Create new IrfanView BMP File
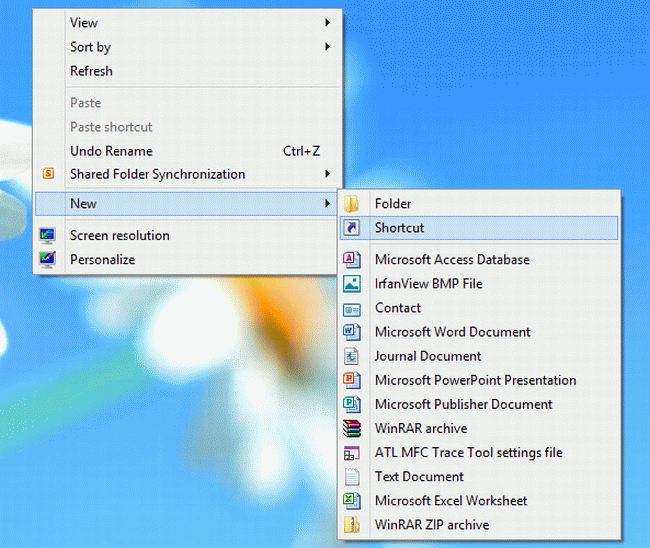 click(479, 284)
